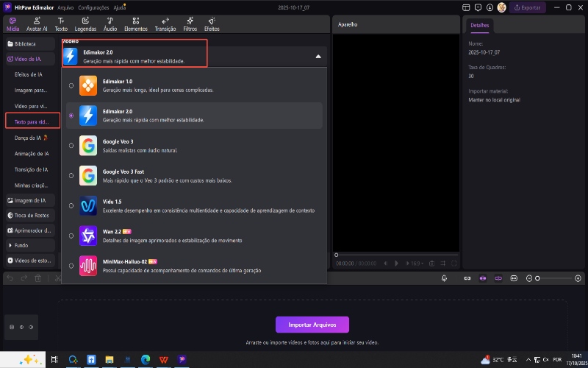Open the downloads icon in title bar
The image size is (588, 368).
coord(490,7)
